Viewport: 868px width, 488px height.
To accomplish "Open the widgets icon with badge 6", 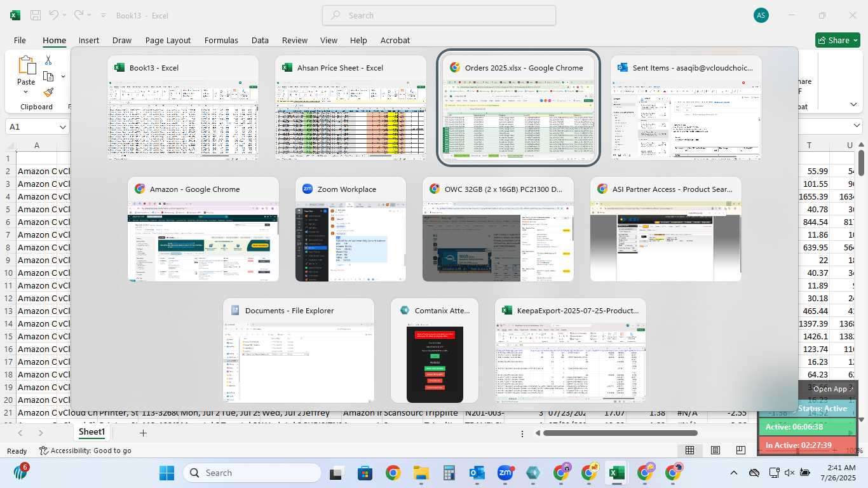I will pos(21,473).
